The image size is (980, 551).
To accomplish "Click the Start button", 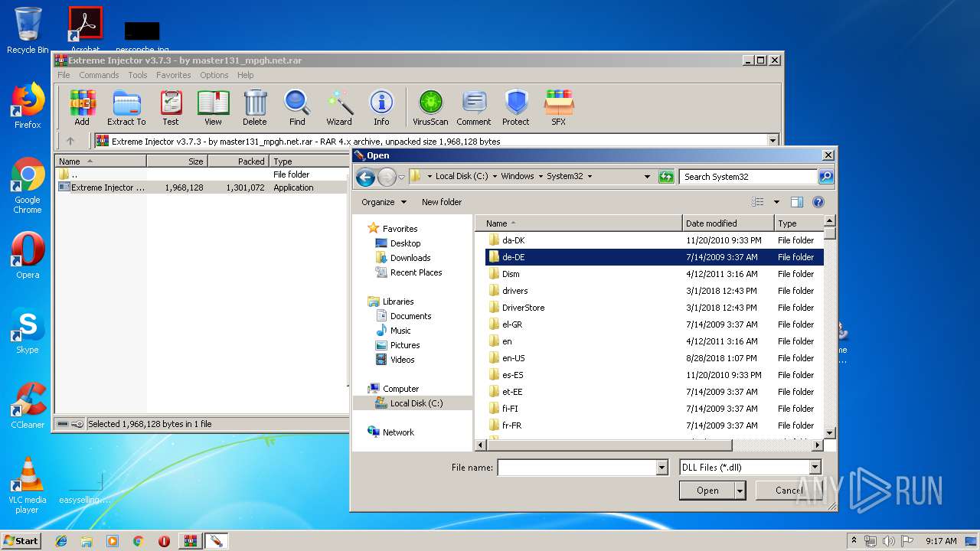I will tap(21, 540).
